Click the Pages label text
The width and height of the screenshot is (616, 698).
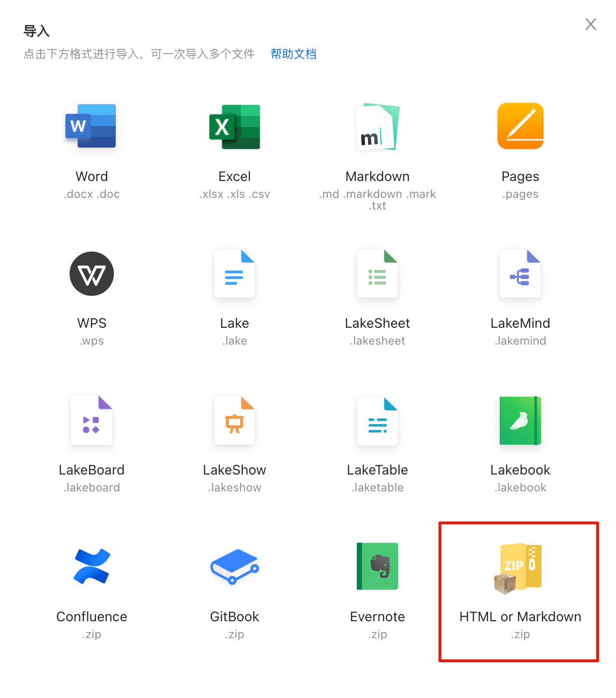point(520,177)
